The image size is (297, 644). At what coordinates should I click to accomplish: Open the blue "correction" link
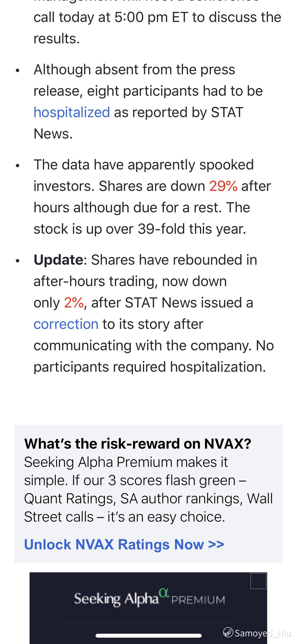point(66,324)
